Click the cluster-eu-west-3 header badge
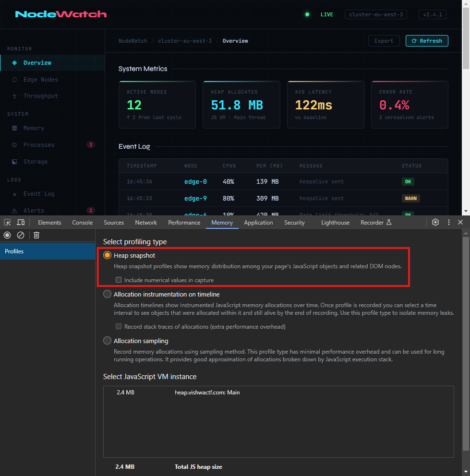The height and width of the screenshot is (476, 470). [x=376, y=14]
